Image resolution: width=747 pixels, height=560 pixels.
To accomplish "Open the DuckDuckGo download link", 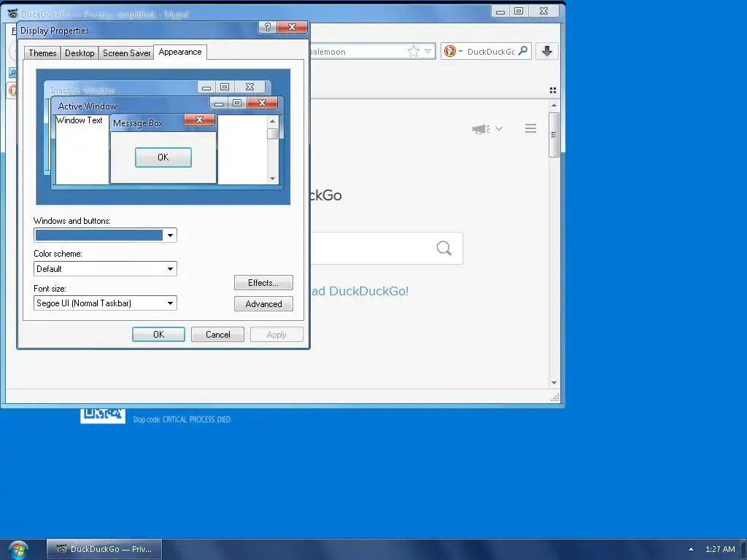I will pyautogui.click(x=360, y=291).
